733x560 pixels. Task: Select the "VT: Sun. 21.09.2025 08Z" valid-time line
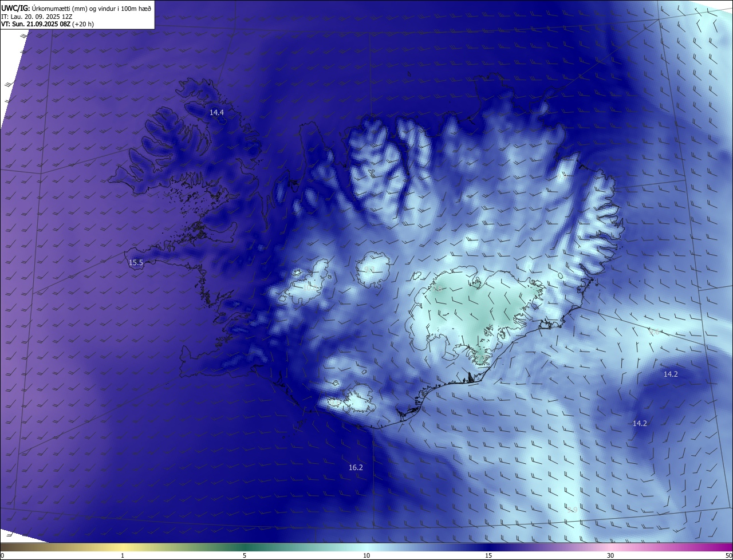[x=48, y=24]
